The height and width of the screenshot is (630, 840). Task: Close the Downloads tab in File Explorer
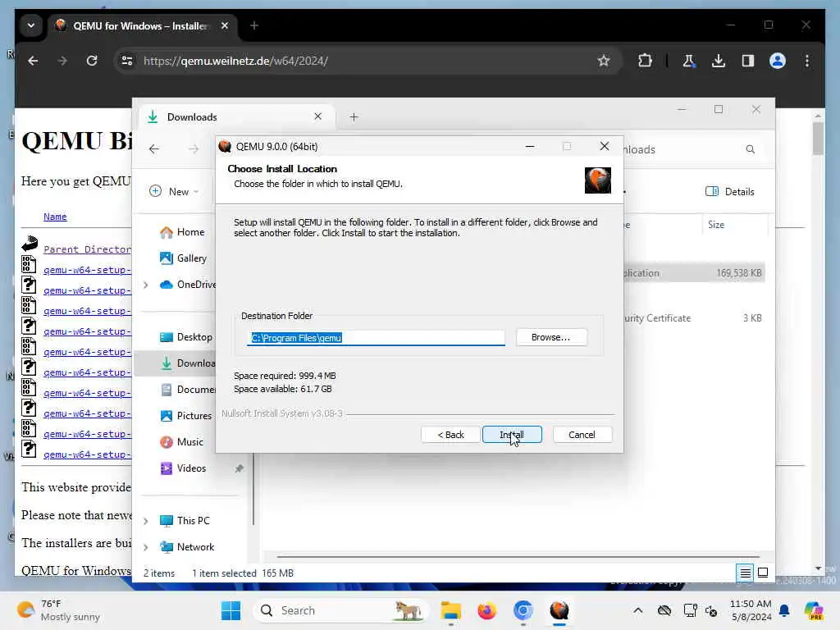(317, 116)
